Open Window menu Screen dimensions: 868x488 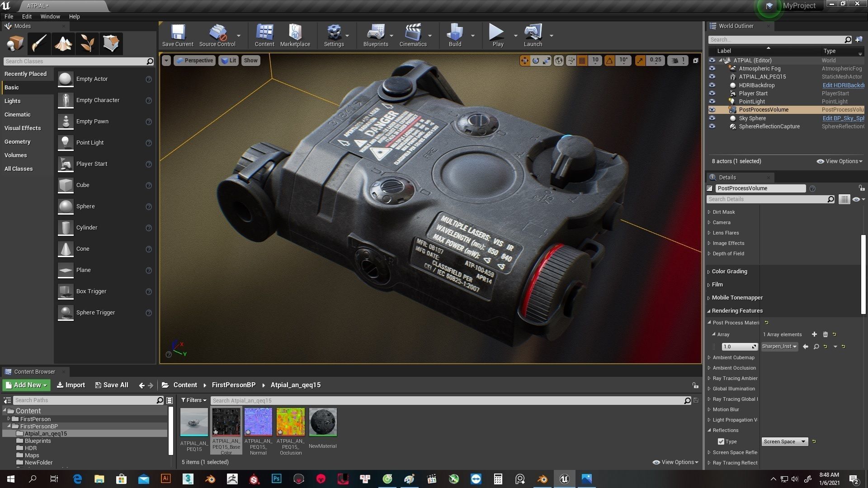click(50, 16)
